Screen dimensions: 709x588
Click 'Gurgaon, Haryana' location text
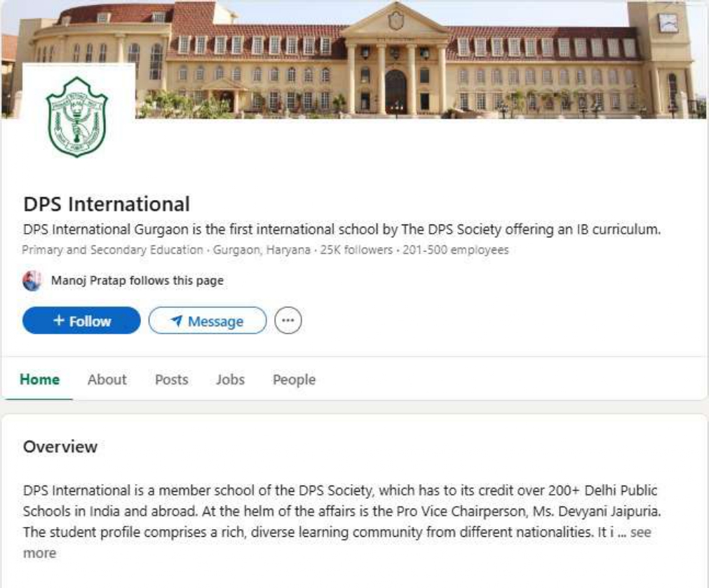tap(262, 250)
